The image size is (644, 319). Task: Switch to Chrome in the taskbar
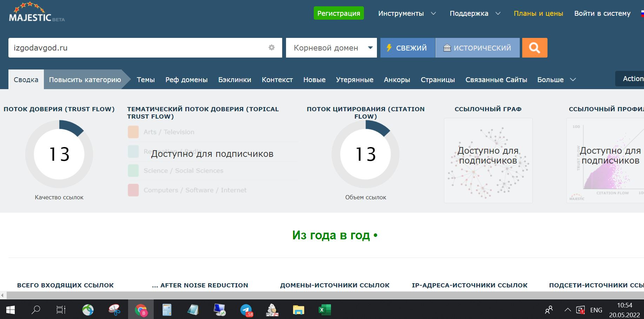141,310
